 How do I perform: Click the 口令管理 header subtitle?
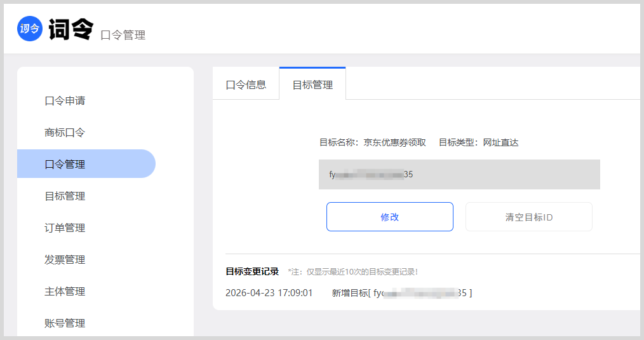[123, 35]
